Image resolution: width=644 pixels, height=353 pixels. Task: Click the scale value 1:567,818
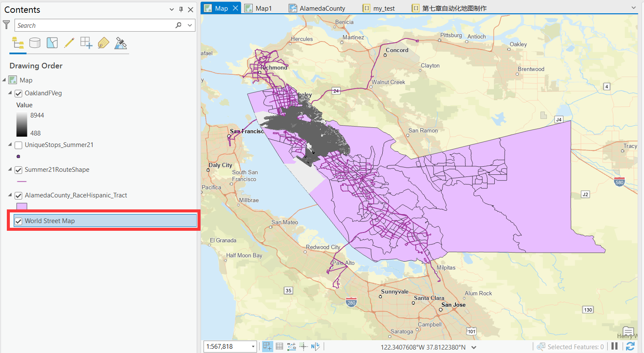click(220, 347)
